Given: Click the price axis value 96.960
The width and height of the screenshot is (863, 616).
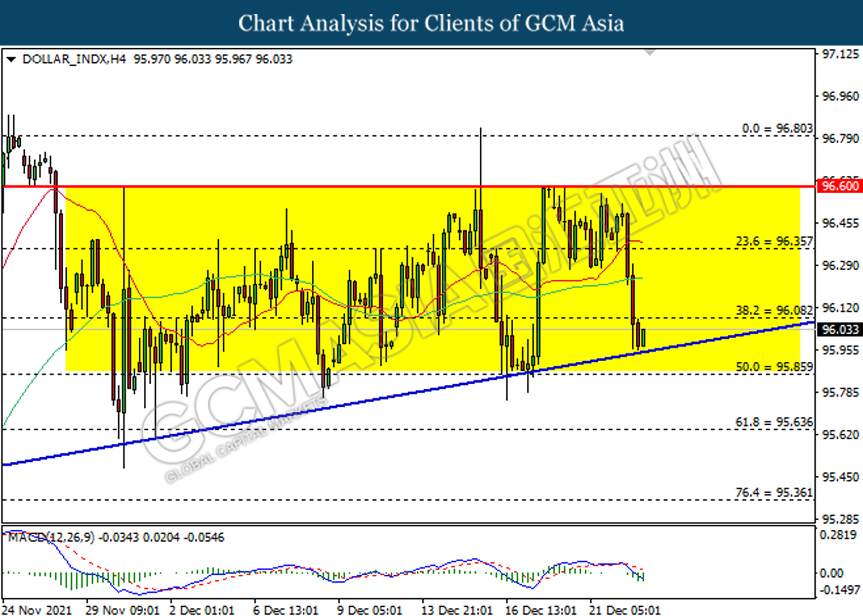Looking at the screenshot, I should pyautogui.click(x=840, y=97).
